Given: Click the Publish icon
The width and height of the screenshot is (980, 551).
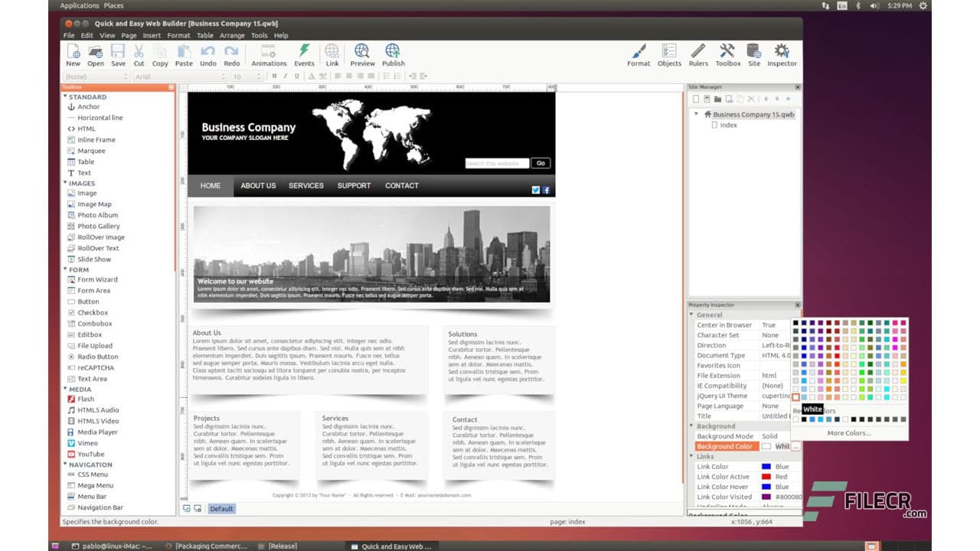Looking at the screenshot, I should [393, 54].
